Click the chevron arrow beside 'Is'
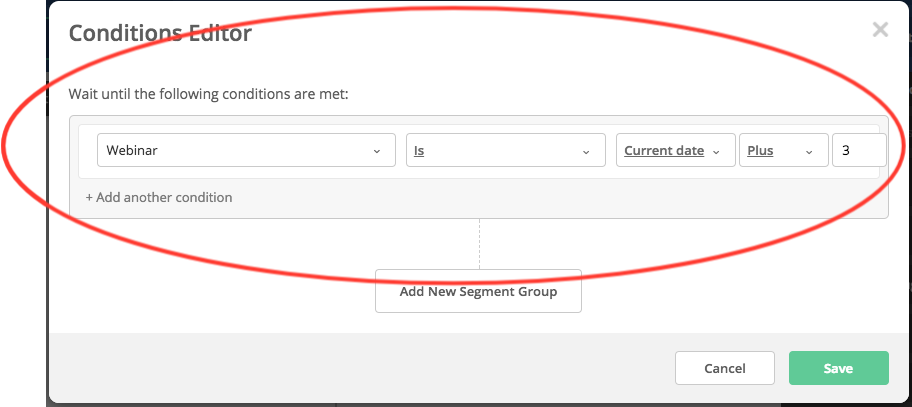 [586, 152]
